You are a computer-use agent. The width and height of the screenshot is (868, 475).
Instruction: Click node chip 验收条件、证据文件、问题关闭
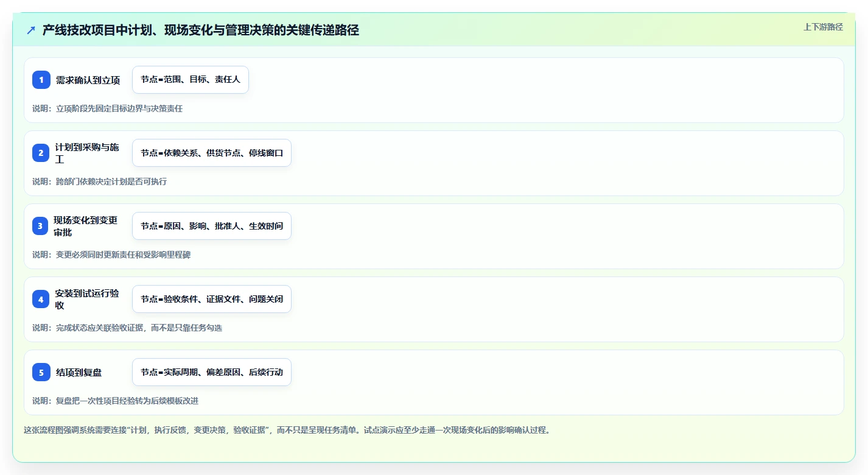[x=212, y=299]
